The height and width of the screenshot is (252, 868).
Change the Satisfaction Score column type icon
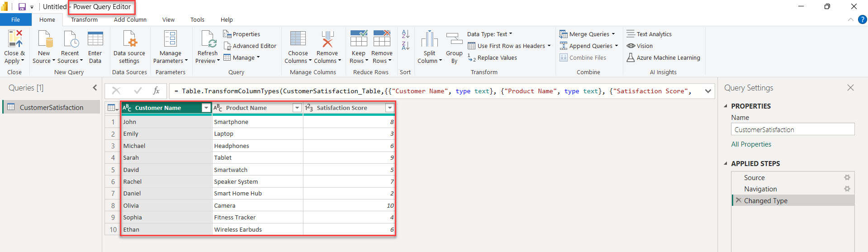(309, 108)
